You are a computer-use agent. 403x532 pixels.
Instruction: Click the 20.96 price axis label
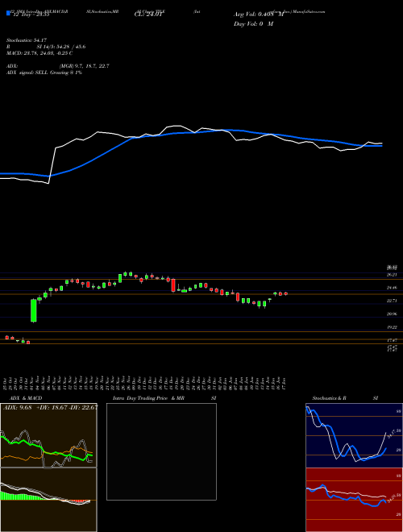pos(392,314)
